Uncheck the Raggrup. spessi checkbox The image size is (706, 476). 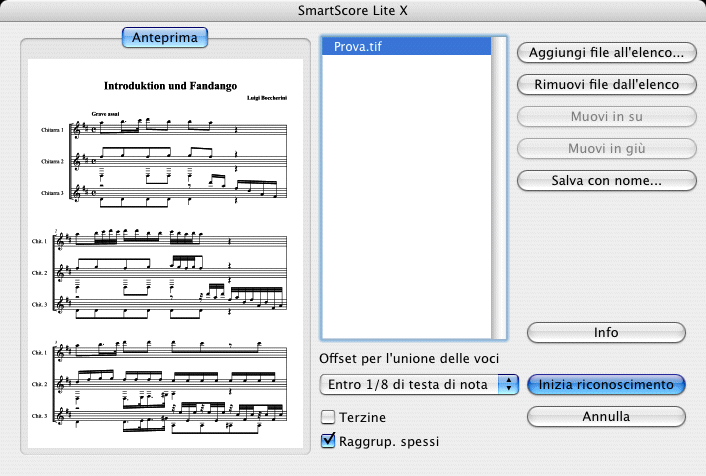pyautogui.click(x=328, y=440)
